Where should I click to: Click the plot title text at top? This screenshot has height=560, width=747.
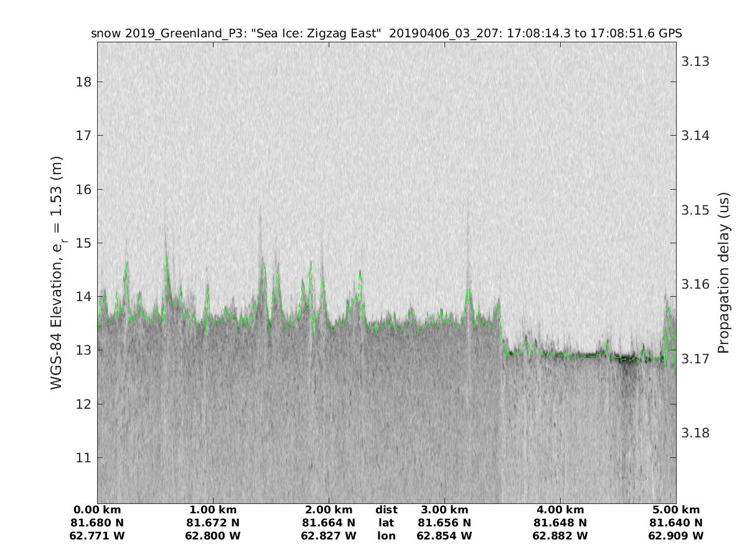pos(386,34)
